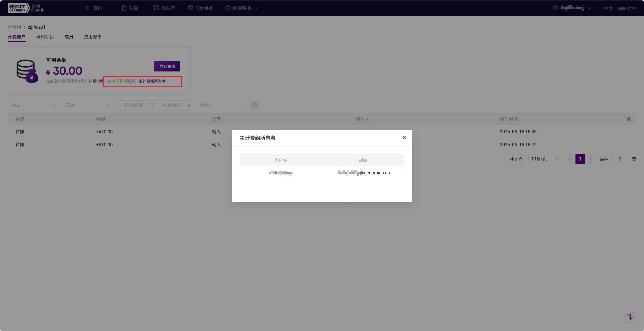The height and width of the screenshot is (331, 644).
Task: Expand the 问题帮助 menu
Action: [242, 8]
